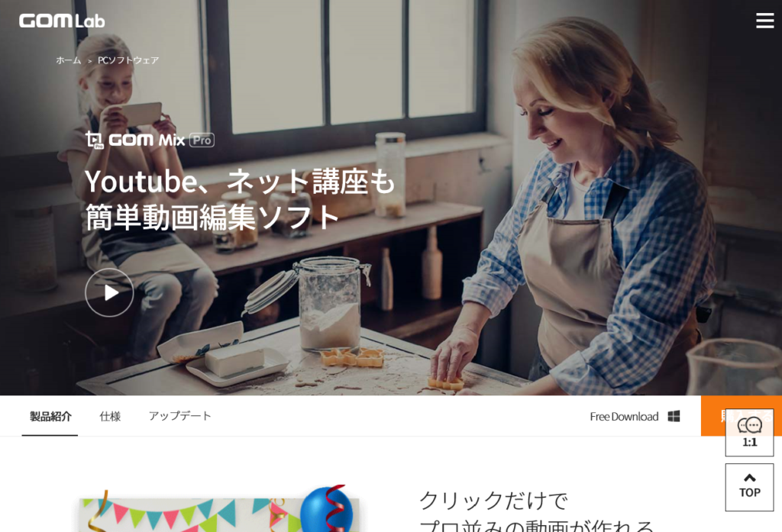Click the GOM Lab logo
This screenshot has height=532, width=782.
click(62, 21)
